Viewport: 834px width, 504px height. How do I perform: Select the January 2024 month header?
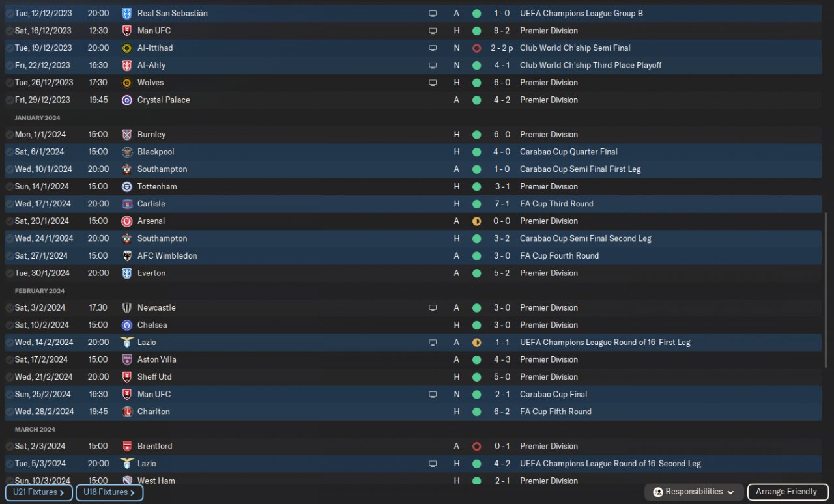click(37, 118)
